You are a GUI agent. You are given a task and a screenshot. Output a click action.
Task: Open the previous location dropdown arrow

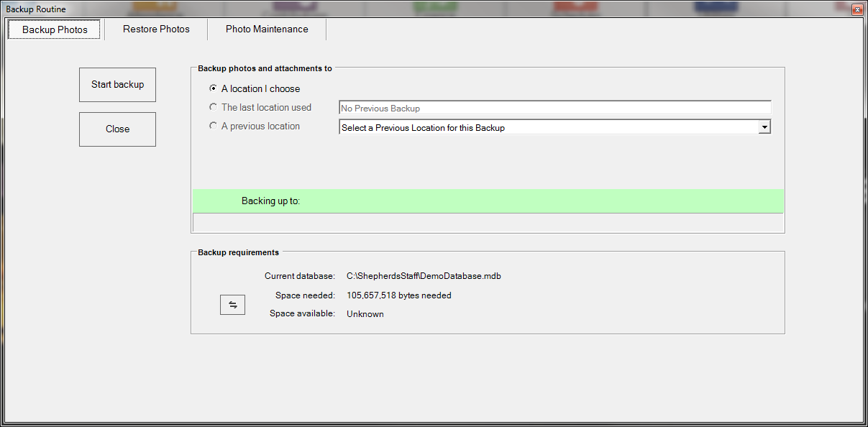point(764,127)
